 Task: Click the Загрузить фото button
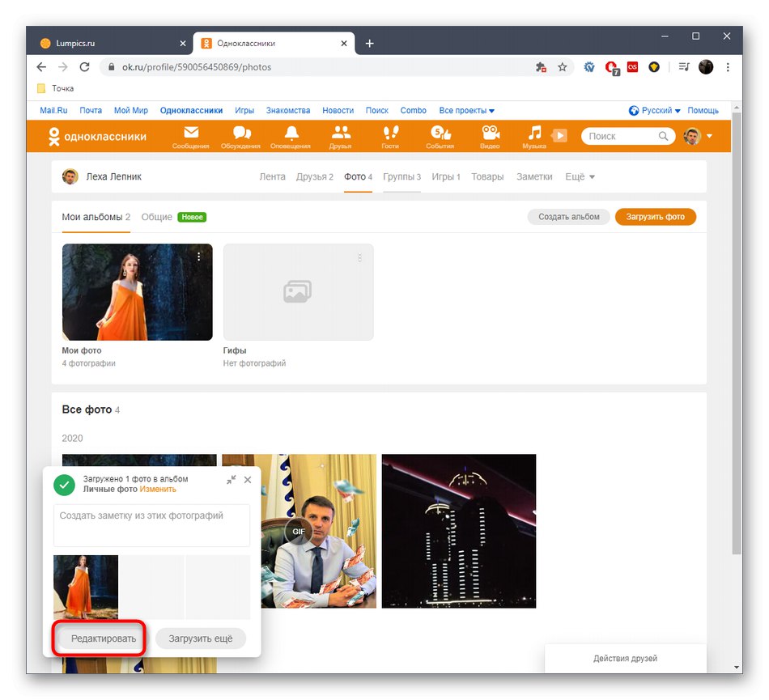[x=655, y=217]
